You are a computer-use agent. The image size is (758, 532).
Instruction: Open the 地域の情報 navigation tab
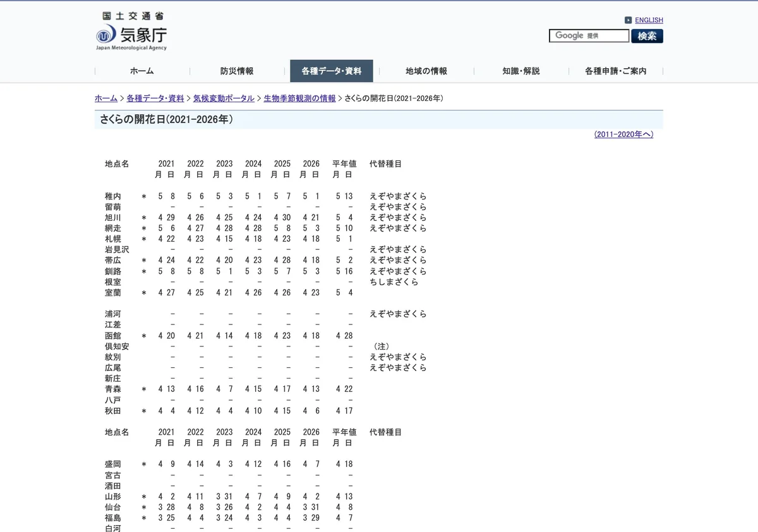coord(426,71)
